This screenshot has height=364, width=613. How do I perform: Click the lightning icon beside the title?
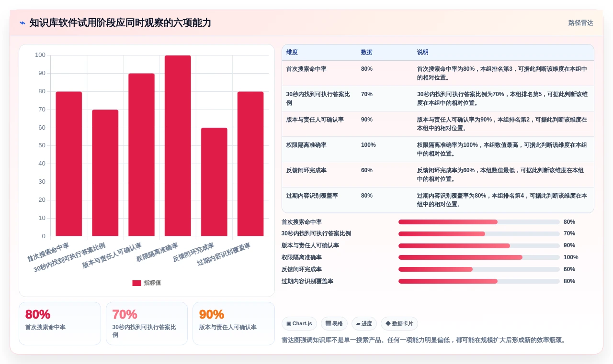23,23
